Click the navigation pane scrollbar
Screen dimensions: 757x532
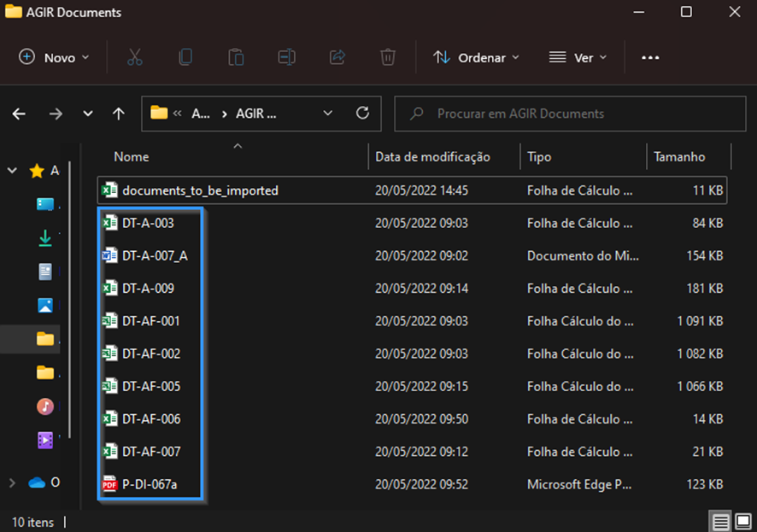(70, 299)
